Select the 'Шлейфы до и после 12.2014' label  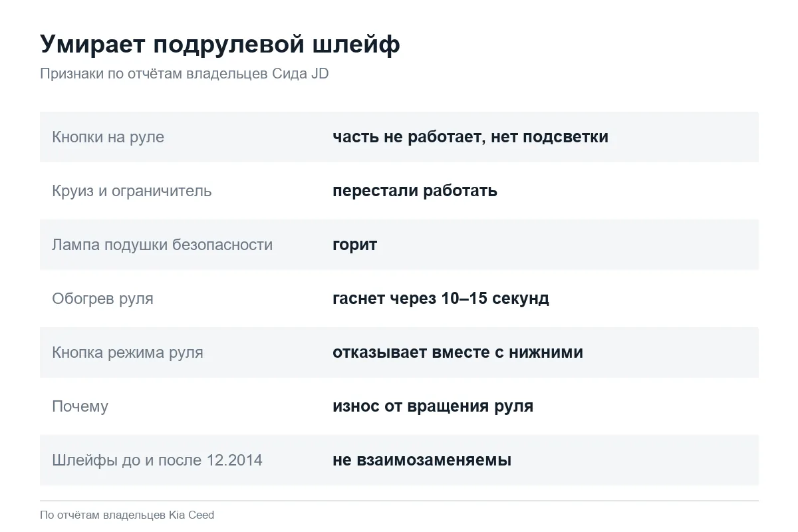[157, 460]
